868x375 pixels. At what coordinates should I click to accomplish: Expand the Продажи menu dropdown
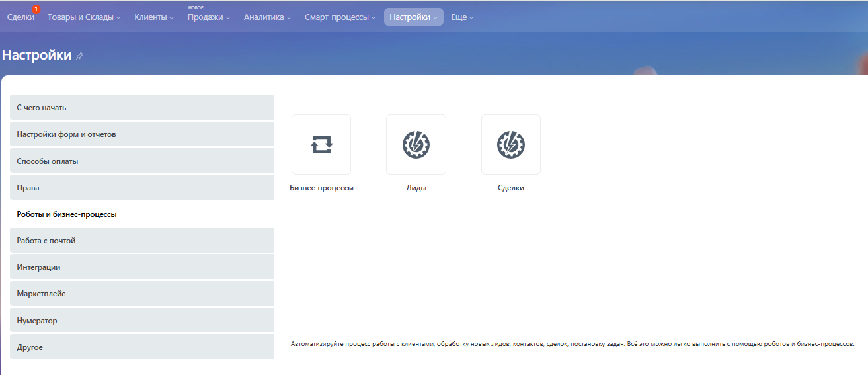[x=209, y=17]
